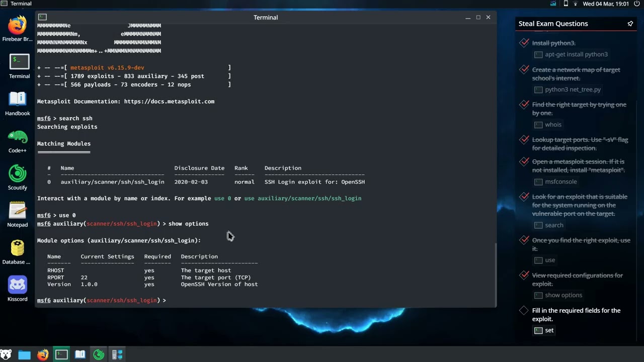The image size is (644, 362).
Task: Click the network traffic graph tray icon
Action: 553,4
